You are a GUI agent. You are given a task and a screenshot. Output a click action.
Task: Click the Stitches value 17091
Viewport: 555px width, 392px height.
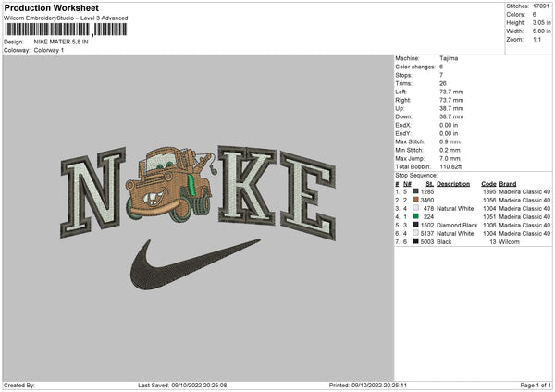[x=541, y=6]
